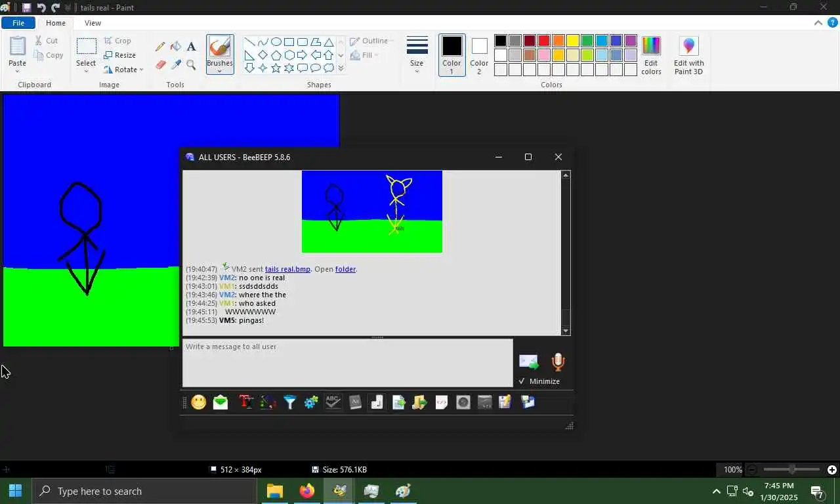Open the File menu in Paint
This screenshot has height=504, width=840.
(x=18, y=23)
